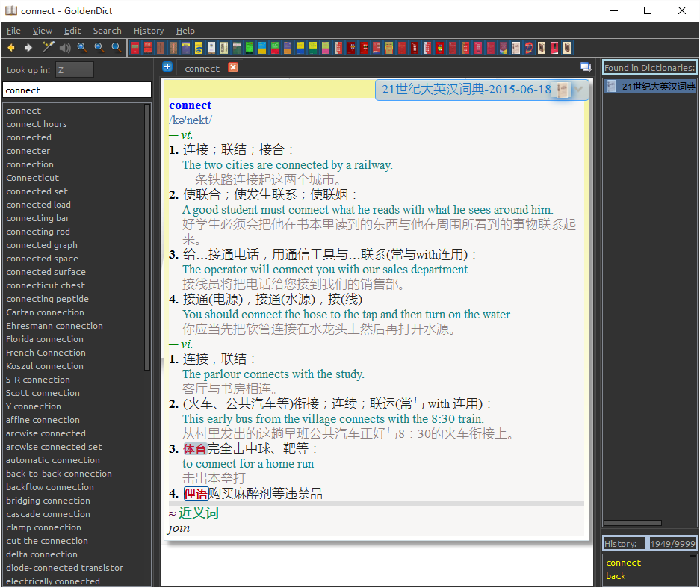The width and height of the screenshot is (700, 588).
Task: Select connecting peptide in the word list
Action: point(47,299)
